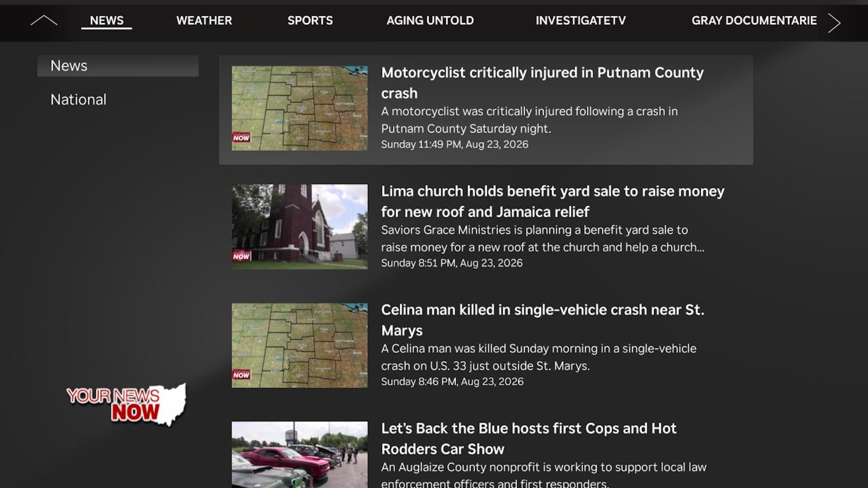Switch to the Weather tab
The width and height of the screenshot is (868, 488).
pyautogui.click(x=204, y=20)
